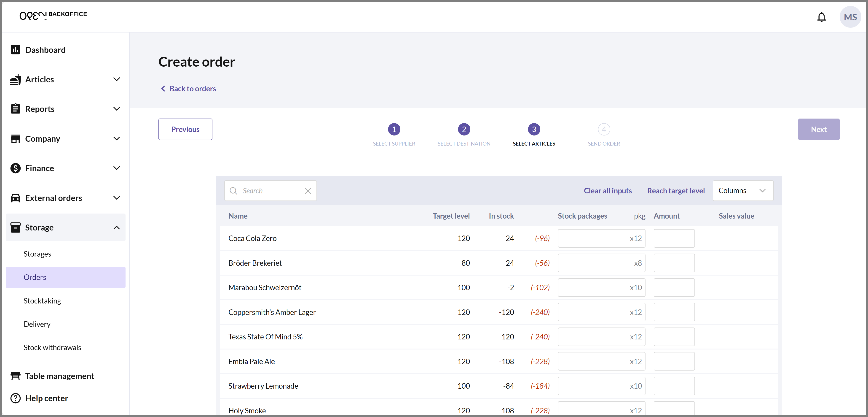
Task: Click the Reports clipboard icon
Action: [16, 109]
